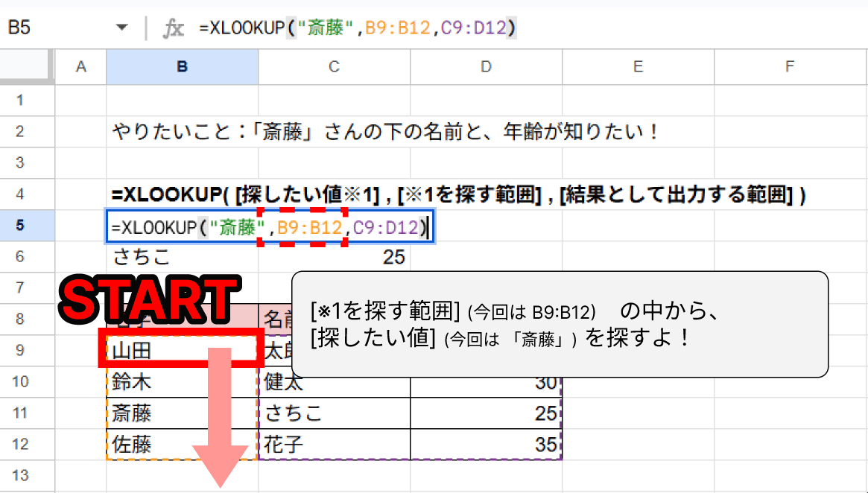Click cell containing 鈴木
Image resolution: width=868 pixels, height=493 pixels.
pyautogui.click(x=182, y=382)
